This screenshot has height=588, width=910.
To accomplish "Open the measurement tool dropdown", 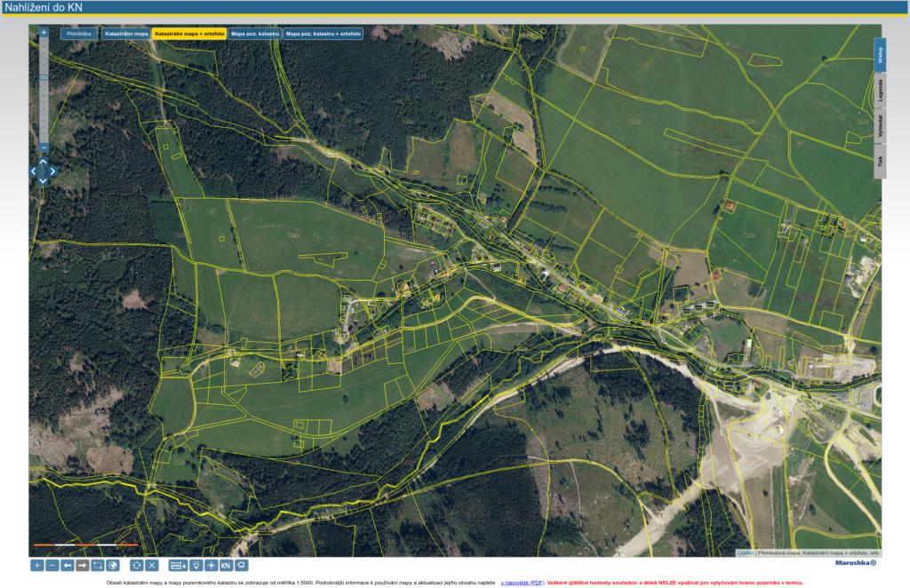I will coord(178,565).
